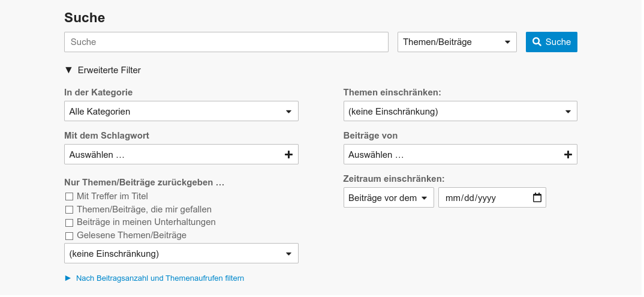Check Themen/Beiträge, die mir gefallen
The width and height of the screenshot is (644, 297).
[x=70, y=209]
